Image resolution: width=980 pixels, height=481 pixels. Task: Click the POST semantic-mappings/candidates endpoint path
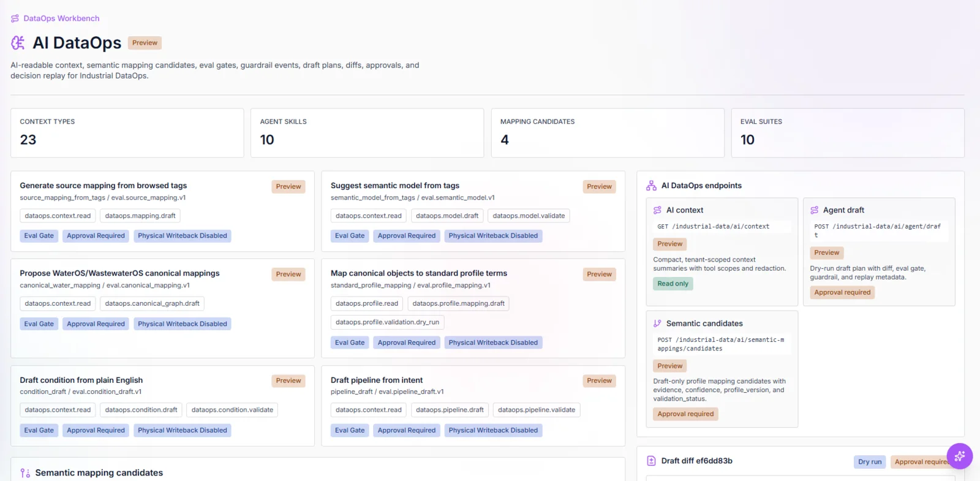coord(721,344)
